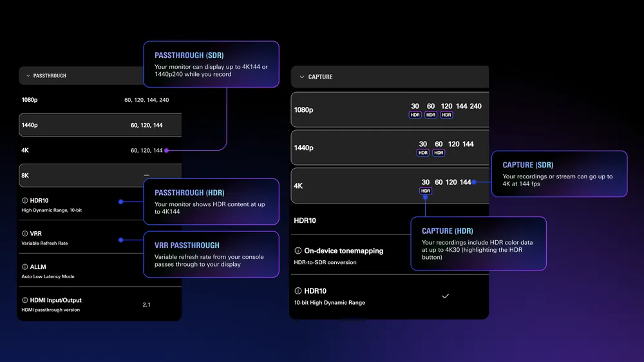The width and height of the screenshot is (644, 362).
Task: Open info icon beside VRR
Action: 24,233
